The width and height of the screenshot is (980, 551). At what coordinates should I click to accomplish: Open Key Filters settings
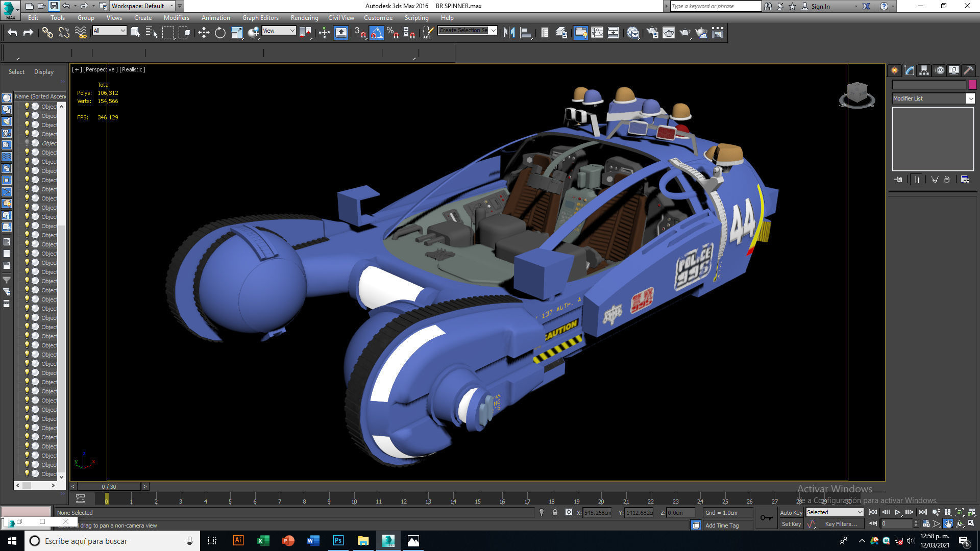click(x=841, y=524)
